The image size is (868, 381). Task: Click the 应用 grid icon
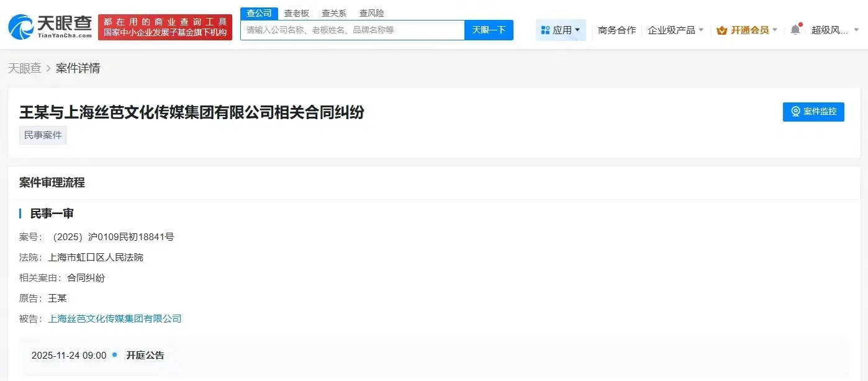pos(546,30)
